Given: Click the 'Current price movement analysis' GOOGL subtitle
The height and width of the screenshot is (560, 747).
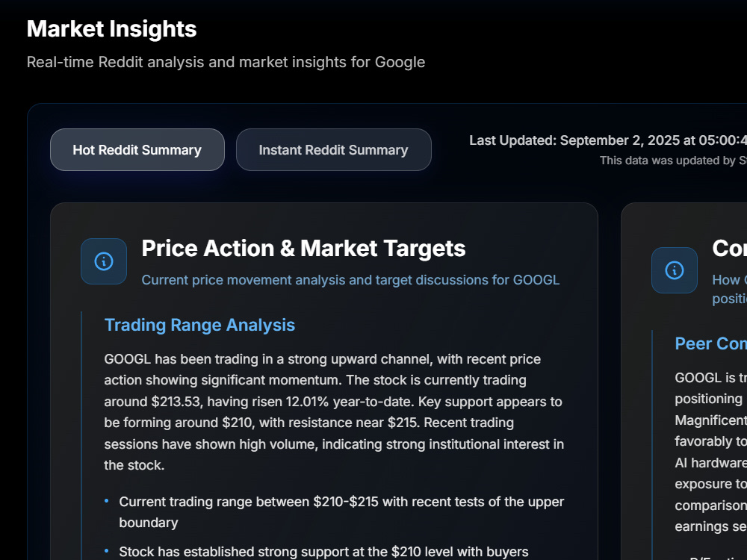Looking at the screenshot, I should [350, 280].
